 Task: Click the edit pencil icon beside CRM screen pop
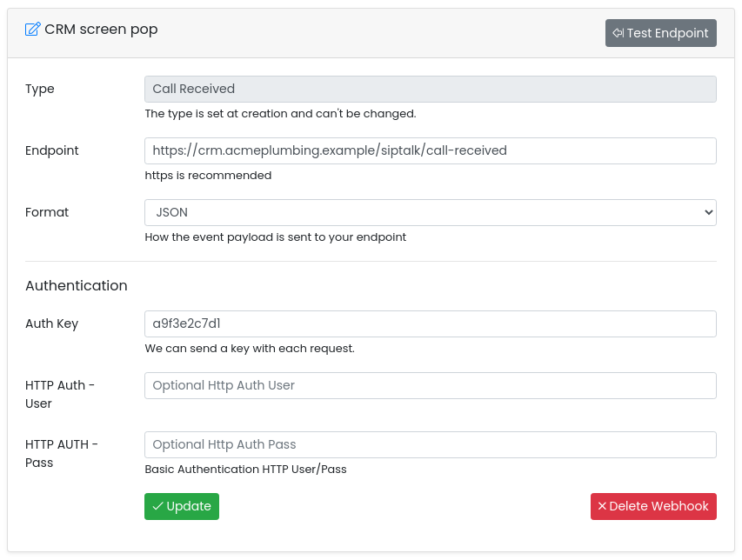tap(33, 30)
